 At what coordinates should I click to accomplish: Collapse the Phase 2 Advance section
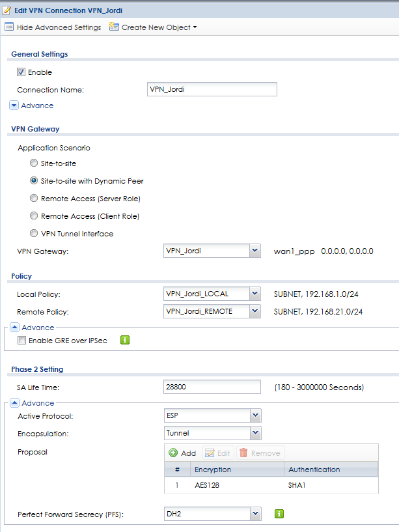point(14,403)
